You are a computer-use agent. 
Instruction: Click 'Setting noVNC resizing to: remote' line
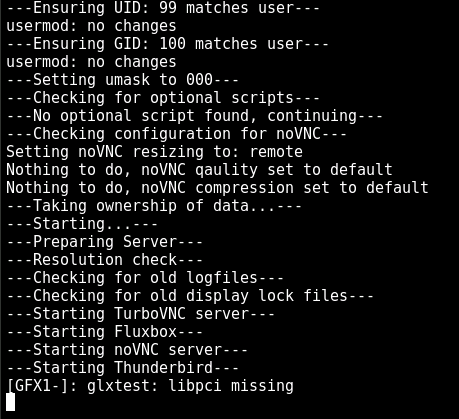tap(154, 152)
